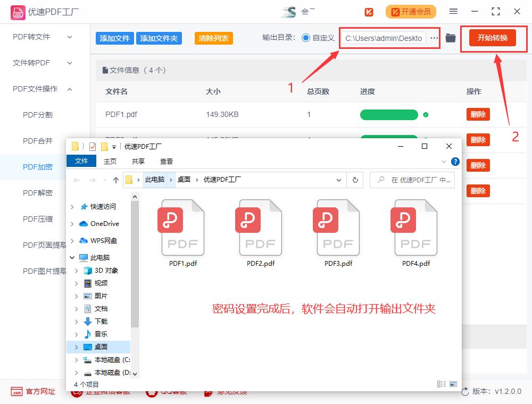Open output folder via folder icon
This screenshot has height=404, width=532.
click(x=450, y=38)
